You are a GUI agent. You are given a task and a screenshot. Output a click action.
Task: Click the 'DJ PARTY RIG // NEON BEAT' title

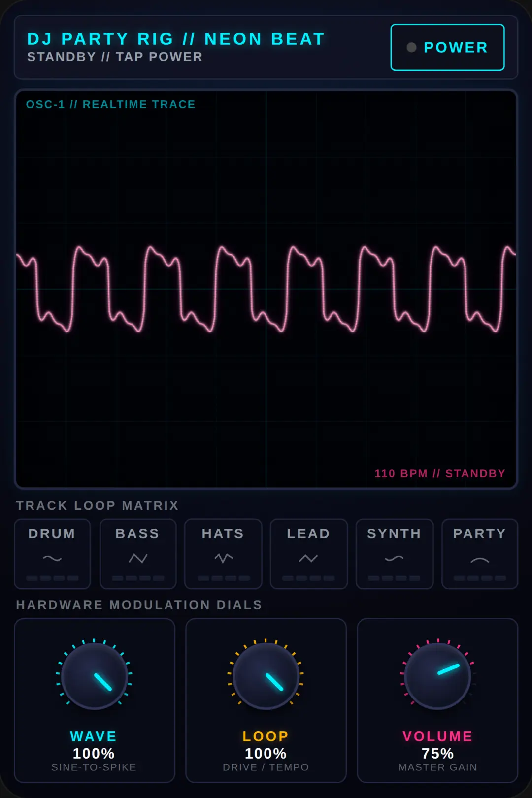[x=176, y=39]
